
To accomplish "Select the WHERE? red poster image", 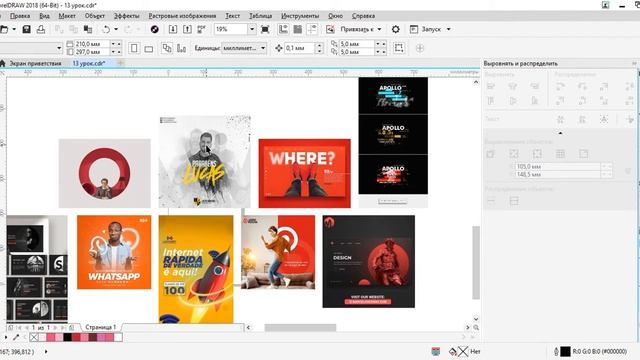I will (x=304, y=173).
